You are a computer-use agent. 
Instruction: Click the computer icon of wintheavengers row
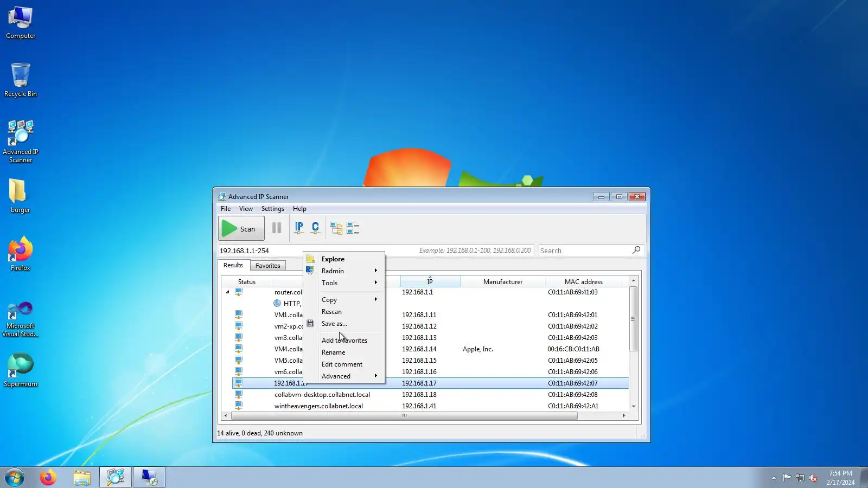click(x=238, y=406)
